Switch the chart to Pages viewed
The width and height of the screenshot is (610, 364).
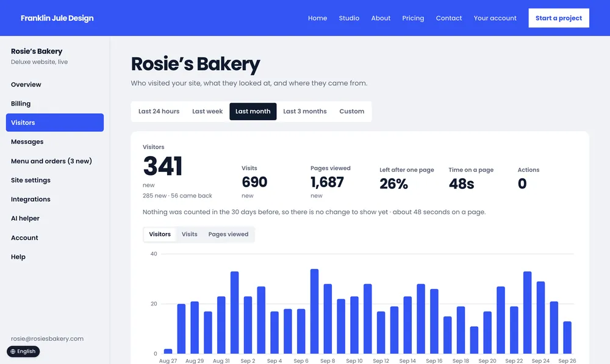tap(228, 234)
